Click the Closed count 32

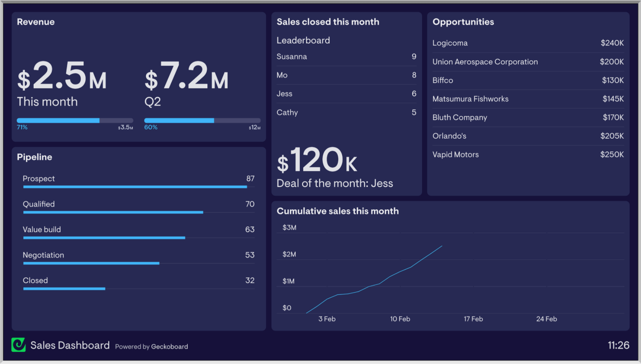point(250,280)
